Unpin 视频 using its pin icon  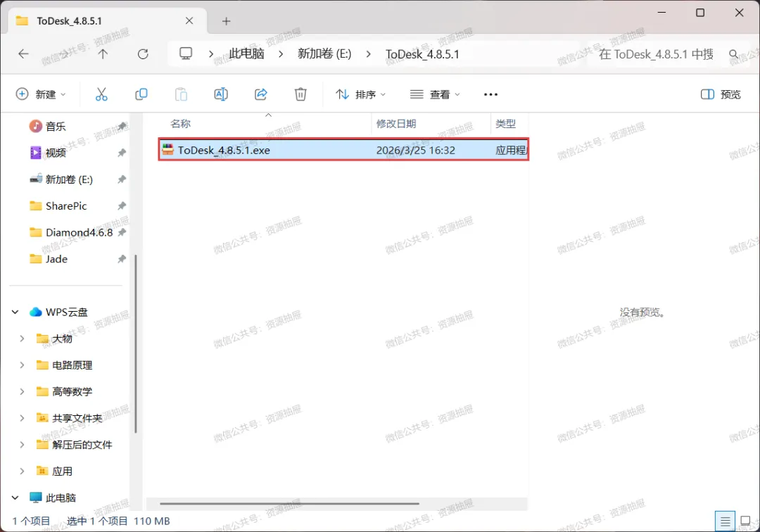pos(122,153)
